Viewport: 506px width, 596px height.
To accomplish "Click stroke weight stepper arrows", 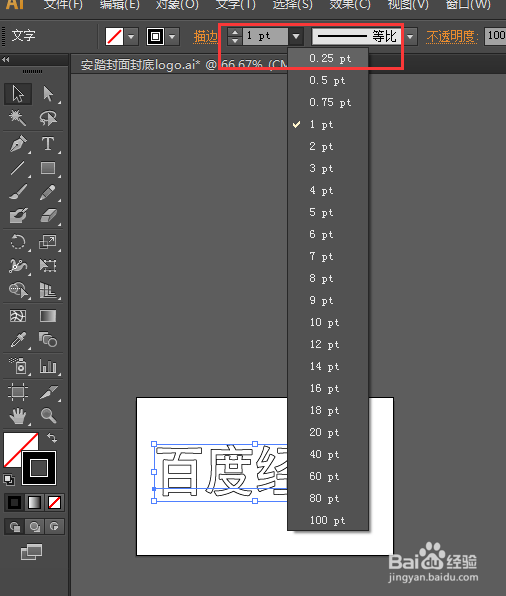I will pyautogui.click(x=235, y=36).
